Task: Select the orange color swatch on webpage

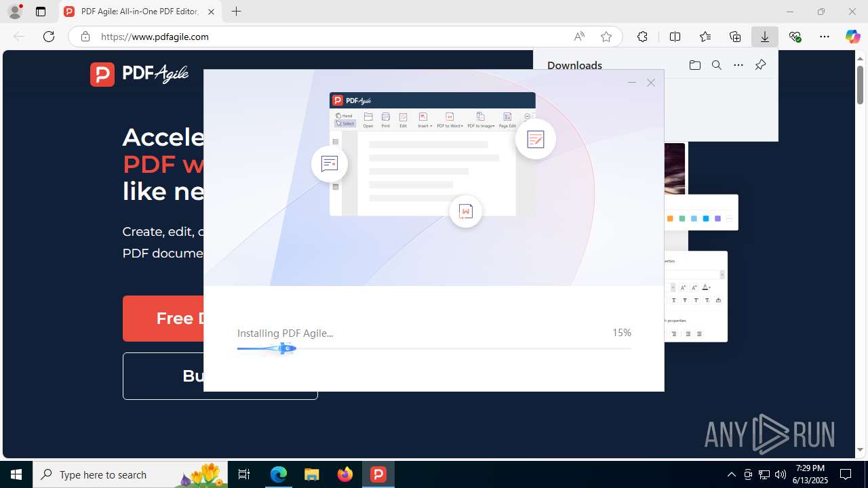Action: click(x=670, y=219)
